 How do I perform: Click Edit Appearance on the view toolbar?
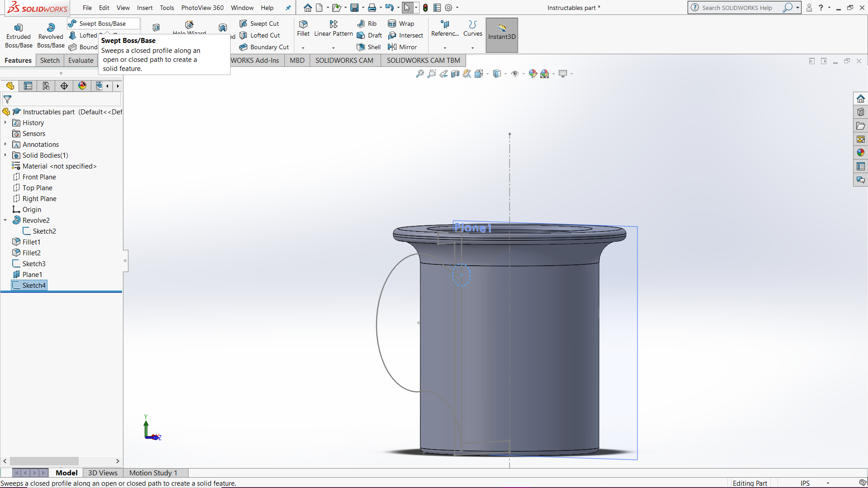coord(532,74)
